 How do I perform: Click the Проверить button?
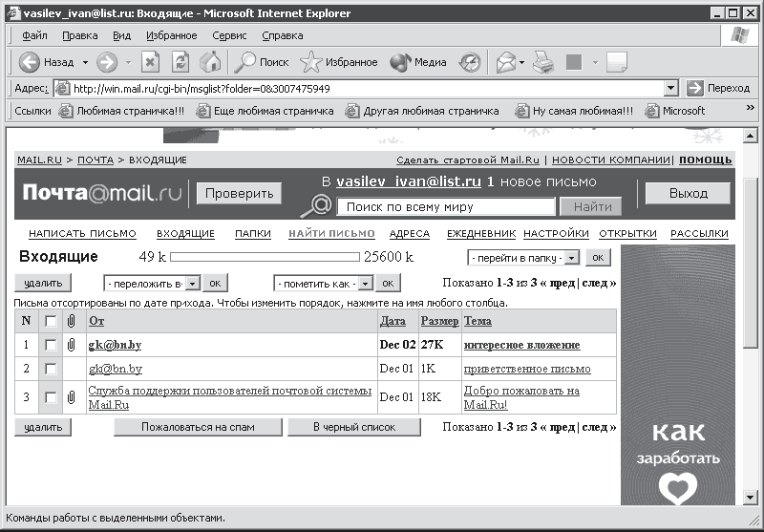point(239,193)
